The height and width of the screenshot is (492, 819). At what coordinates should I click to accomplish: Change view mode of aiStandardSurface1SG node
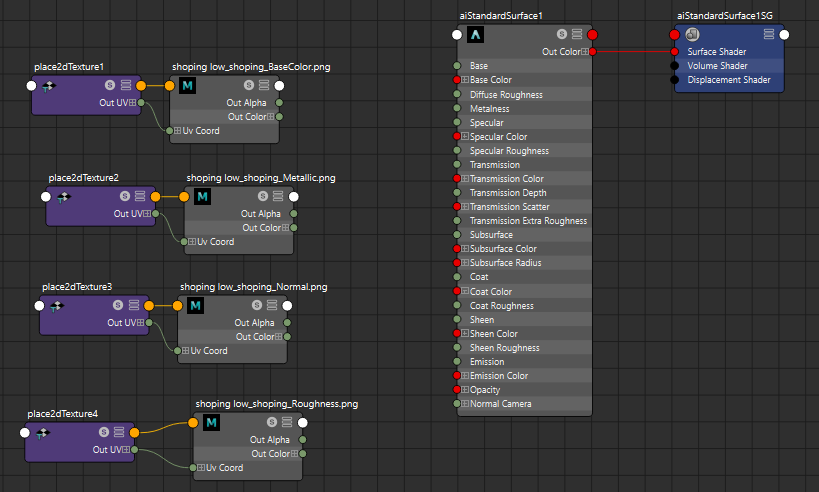pyautogui.click(x=769, y=34)
